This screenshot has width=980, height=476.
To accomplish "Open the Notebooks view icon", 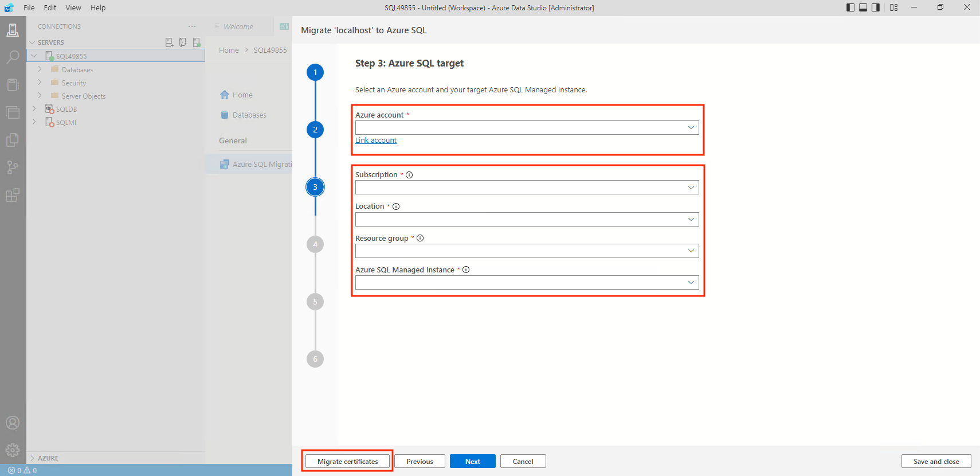I will coord(13,85).
